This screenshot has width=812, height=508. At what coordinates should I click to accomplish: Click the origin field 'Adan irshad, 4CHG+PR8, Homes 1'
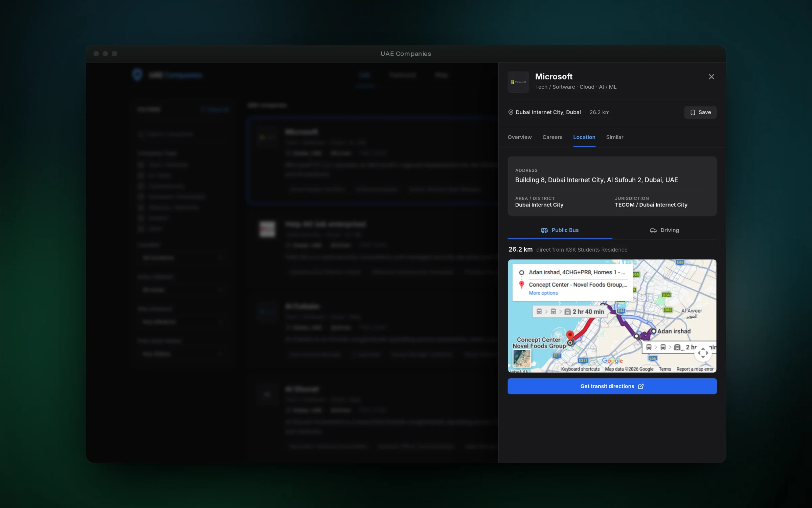577,272
